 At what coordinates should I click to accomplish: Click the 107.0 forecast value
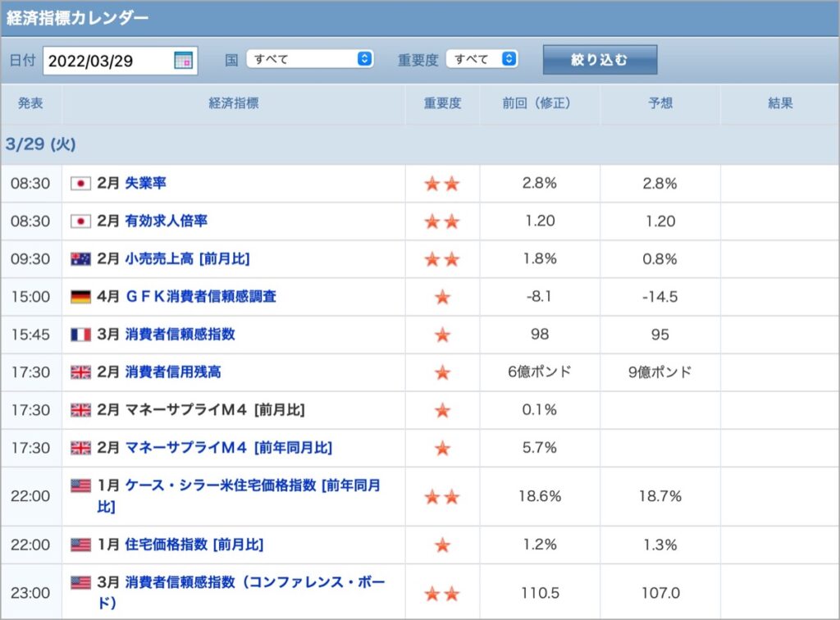(x=660, y=593)
